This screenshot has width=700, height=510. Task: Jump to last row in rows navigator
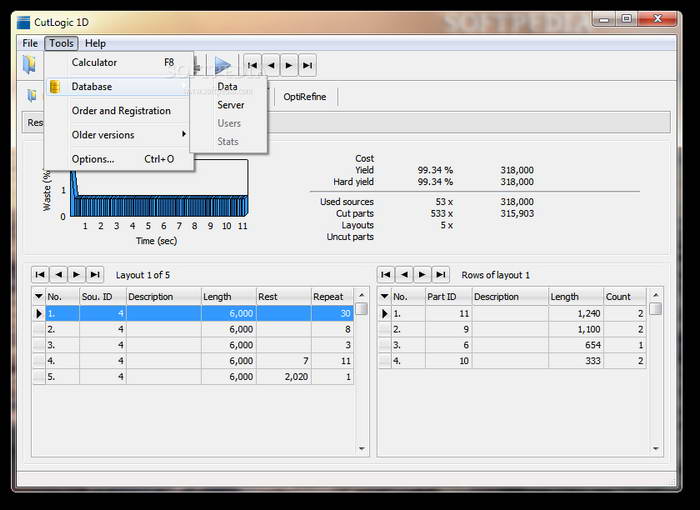(440, 274)
